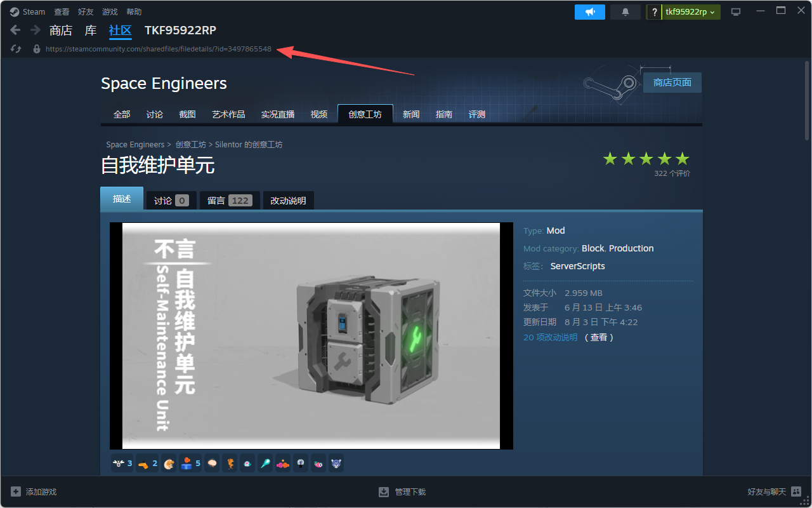This screenshot has width=812, height=508.
Task: Click the Big Picture mode monitor icon
Action: click(736, 12)
